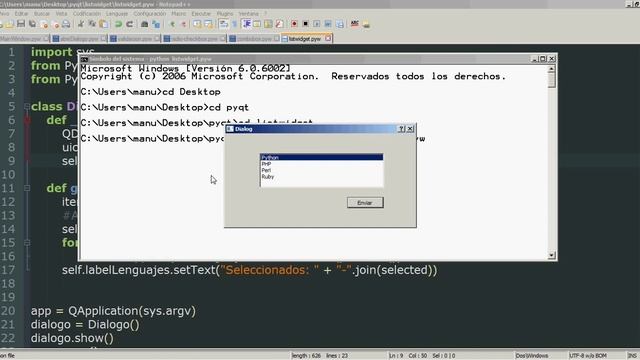Start macro recording with red dot icon
Viewport: 640px width, 360px height.
(x=294, y=24)
